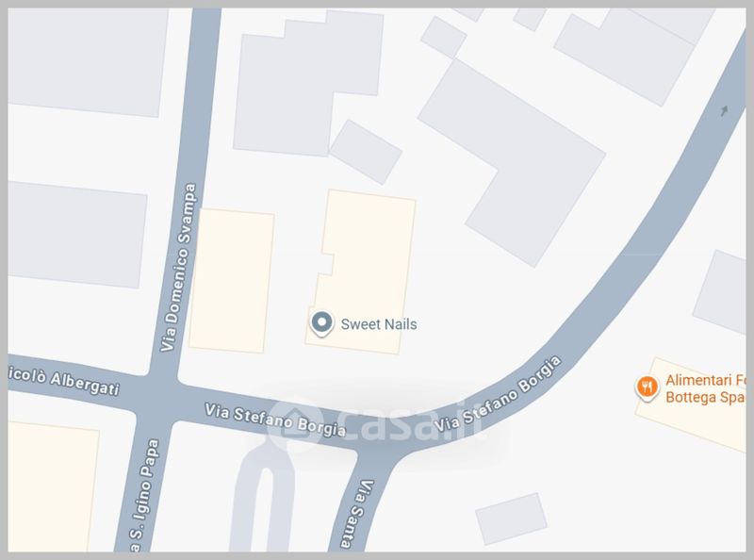
Task: Click the one-way arrow on the curved road
Action: [x=724, y=110]
